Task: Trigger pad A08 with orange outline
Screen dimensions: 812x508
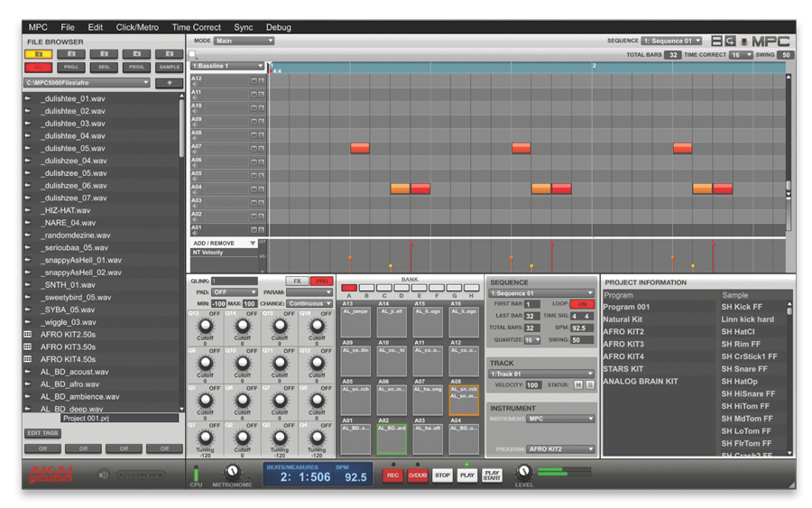Action: coord(464,401)
